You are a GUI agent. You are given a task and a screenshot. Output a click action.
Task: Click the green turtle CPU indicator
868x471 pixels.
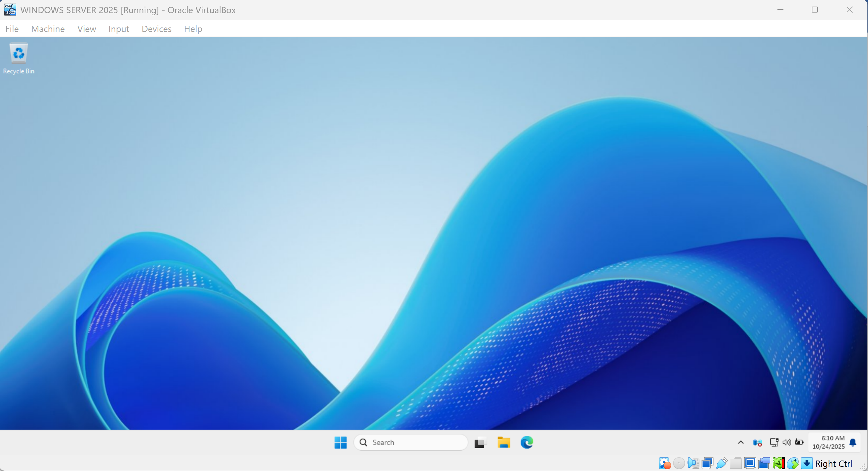point(778,463)
